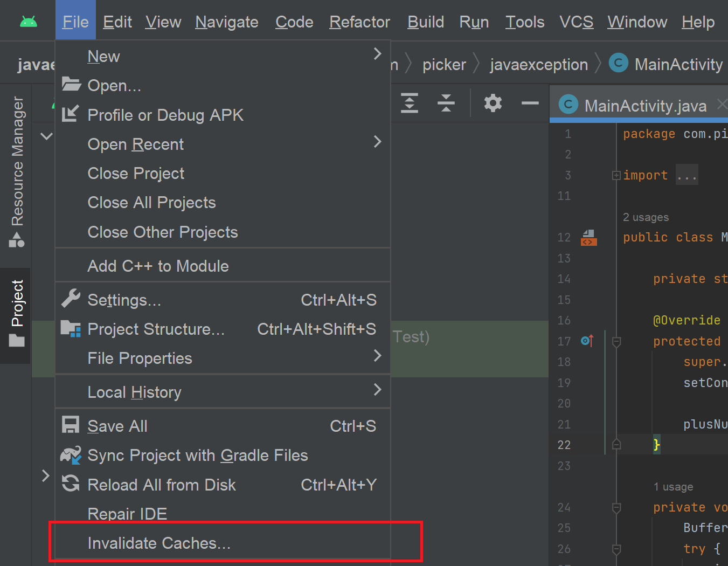Collapse method fold marker on line 24
This screenshot has height=566, width=728.
pos(616,507)
